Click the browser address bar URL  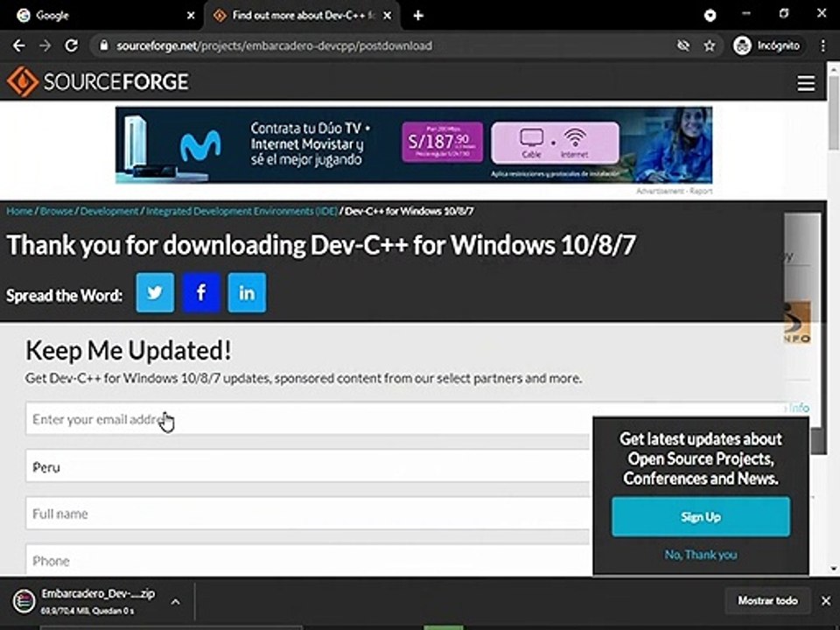click(274, 46)
